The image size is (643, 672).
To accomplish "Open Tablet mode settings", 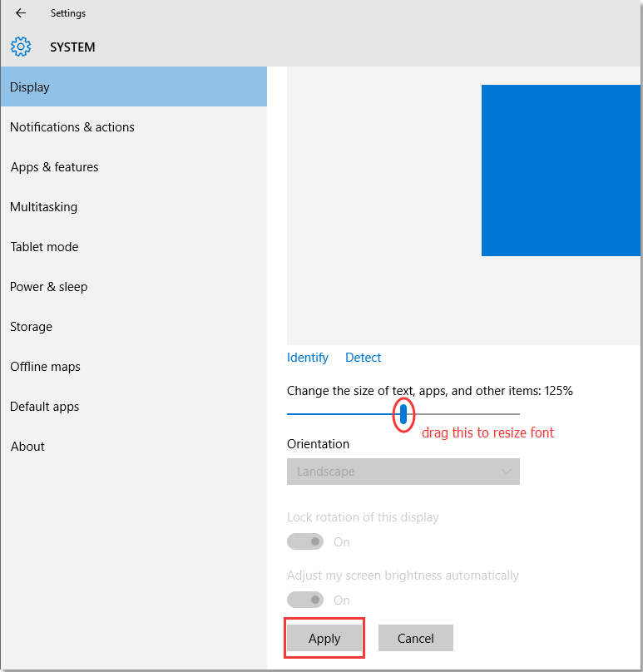I will (x=134, y=246).
